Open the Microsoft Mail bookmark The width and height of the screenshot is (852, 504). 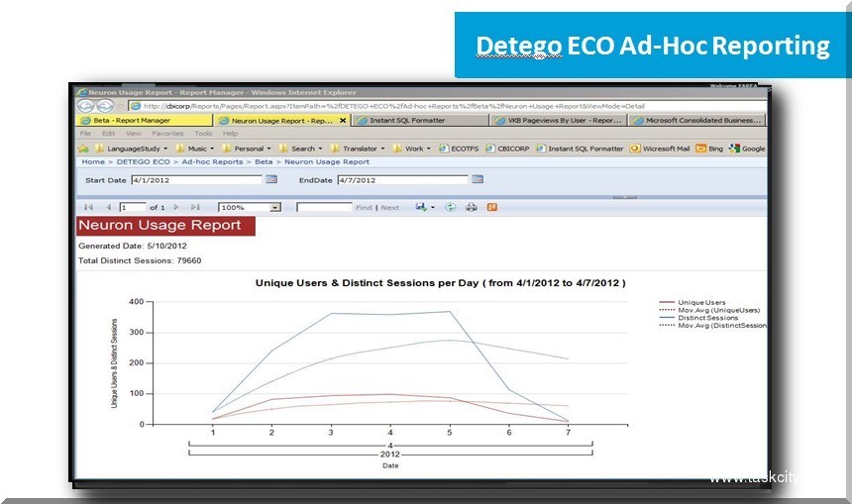660,149
